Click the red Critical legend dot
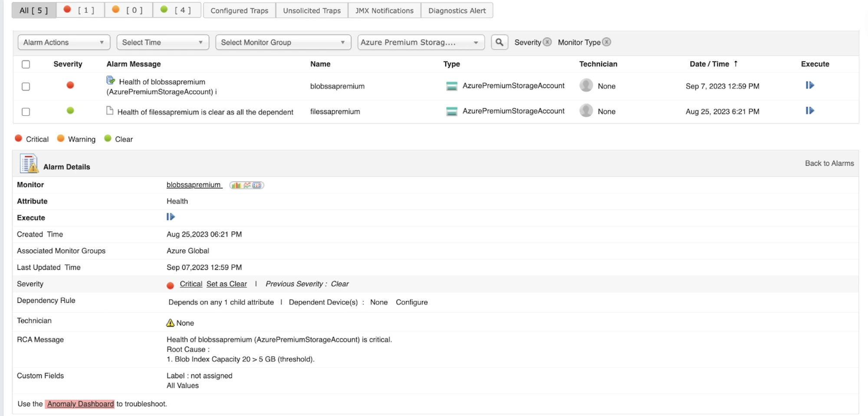This screenshot has height=416, width=868. [18, 138]
